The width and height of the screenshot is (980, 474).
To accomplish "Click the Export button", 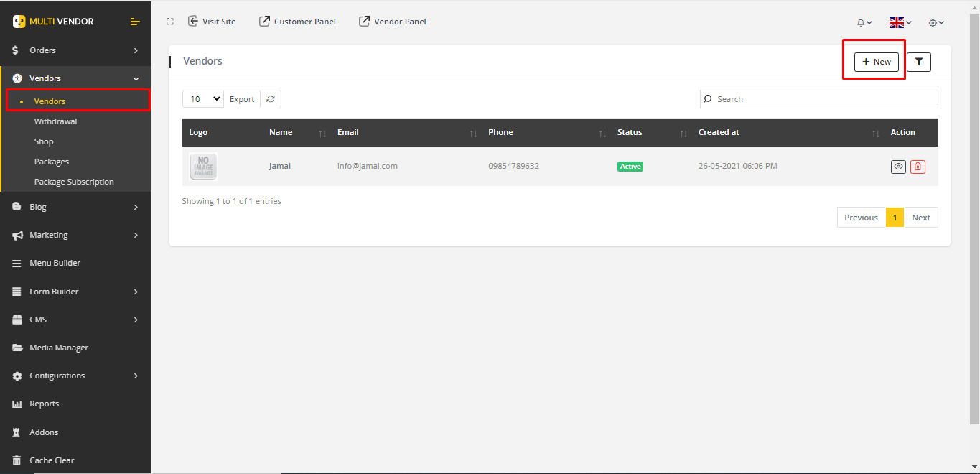I will (x=242, y=99).
